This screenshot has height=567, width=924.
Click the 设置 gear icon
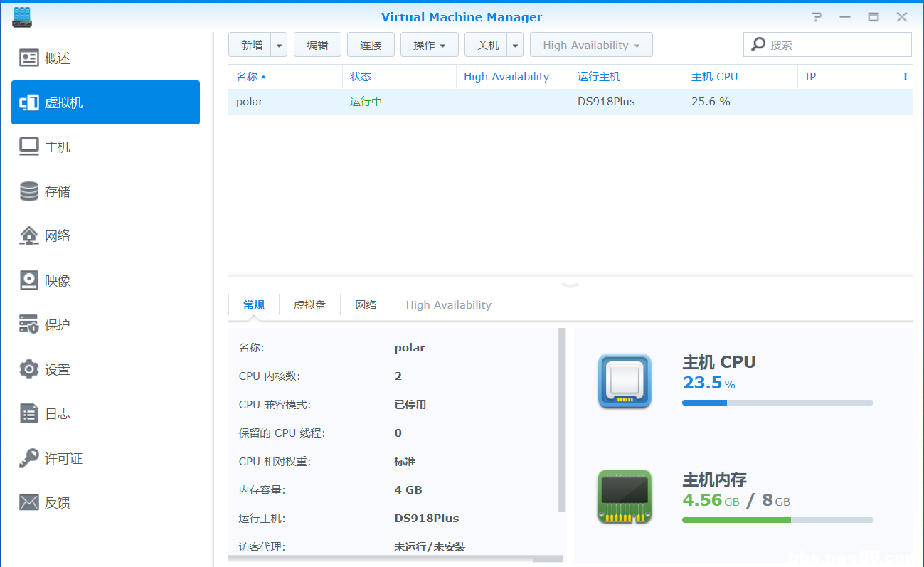pos(29,369)
